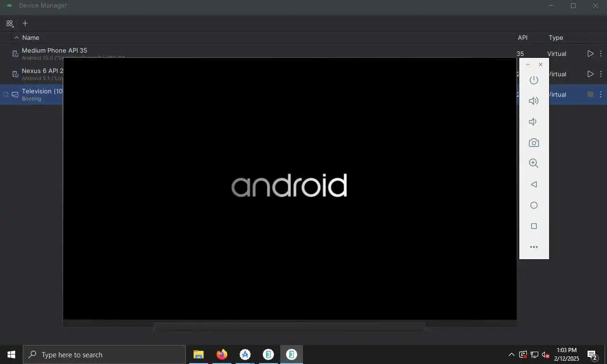This screenshot has height=364, width=607.
Task: Click the Type column header
Action: [x=556, y=37]
